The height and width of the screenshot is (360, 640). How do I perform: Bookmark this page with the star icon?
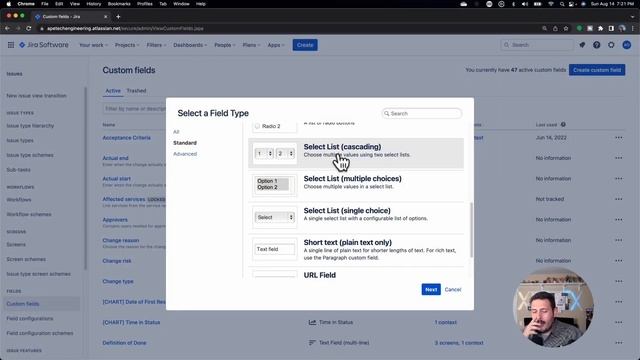pyautogui.click(x=566, y=29)
